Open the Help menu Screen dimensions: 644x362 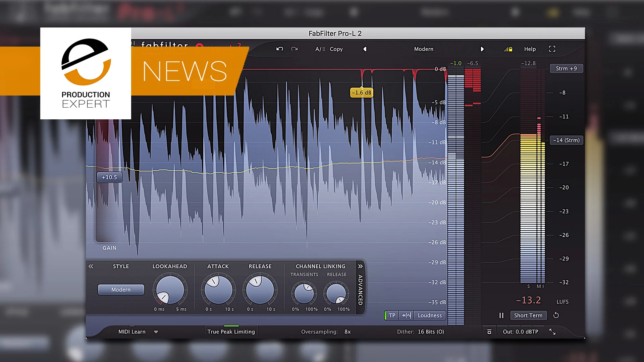[529, 49]
